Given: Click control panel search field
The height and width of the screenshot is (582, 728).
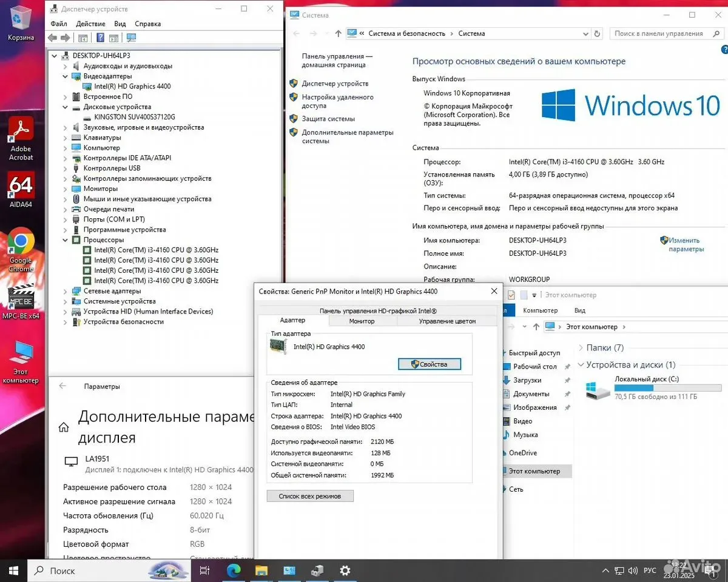Looking at the screenshot, I should 666,34.
